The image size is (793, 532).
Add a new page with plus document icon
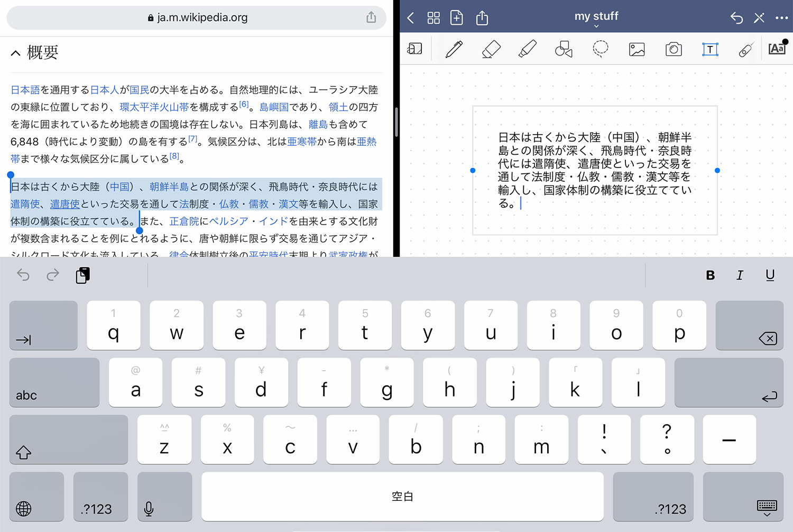point(456,18)
